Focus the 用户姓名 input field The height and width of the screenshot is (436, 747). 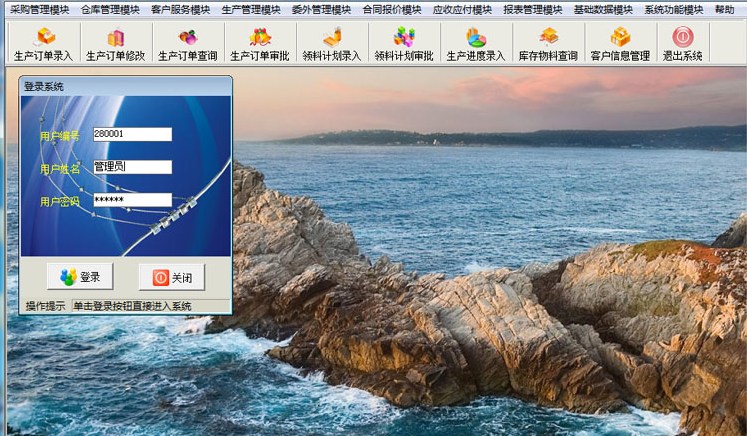[x=132, y=167]
